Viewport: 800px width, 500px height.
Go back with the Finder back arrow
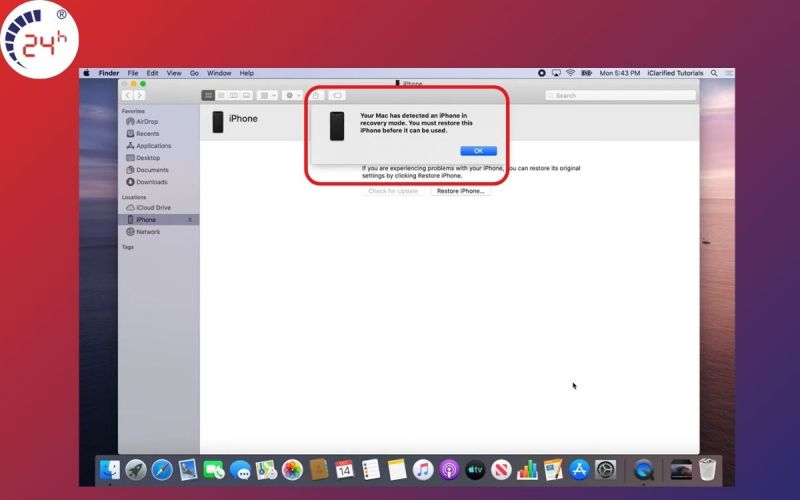[128, 95]
